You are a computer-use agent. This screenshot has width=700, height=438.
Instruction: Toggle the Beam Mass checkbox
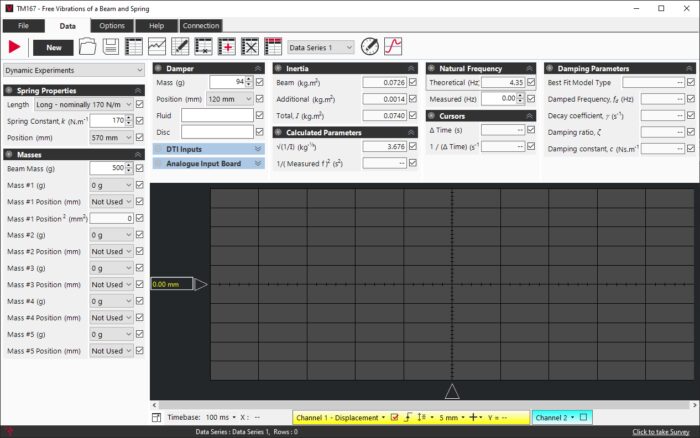point(140,169)
